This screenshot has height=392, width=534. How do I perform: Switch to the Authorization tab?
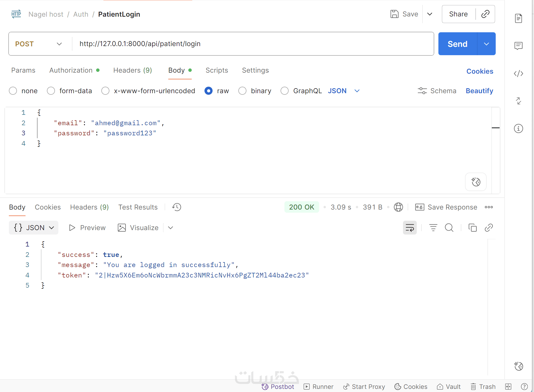[x=71, y=70]
